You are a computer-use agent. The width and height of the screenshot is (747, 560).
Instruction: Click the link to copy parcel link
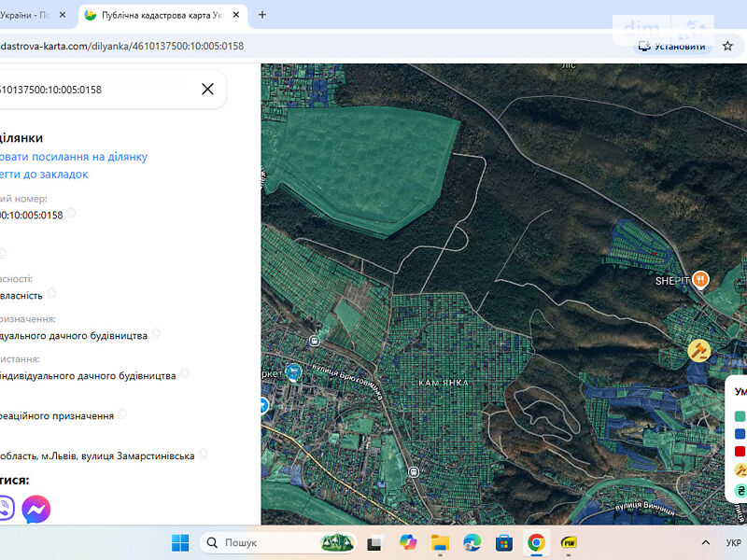(x=73, y=157)
